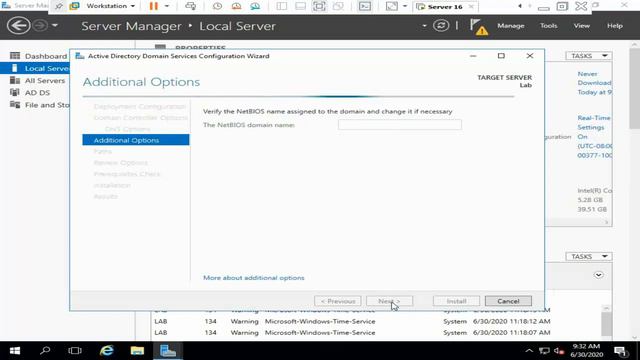Switch to Unity mode icon
Viewport: 640px width, 360px height.
tap(338, 6)
